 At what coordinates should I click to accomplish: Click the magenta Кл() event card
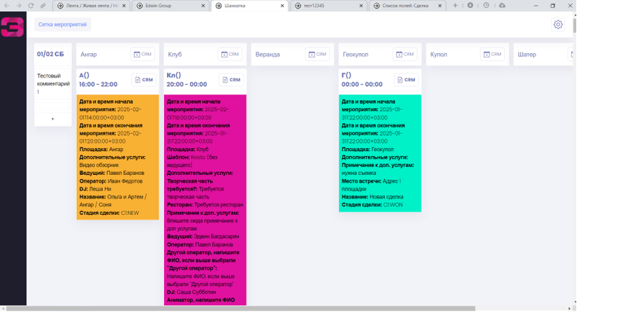click(x=205, y=200)
